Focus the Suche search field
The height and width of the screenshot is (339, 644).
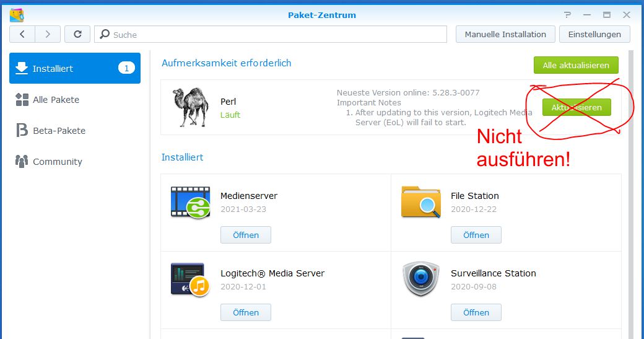[x=271, y=34]
